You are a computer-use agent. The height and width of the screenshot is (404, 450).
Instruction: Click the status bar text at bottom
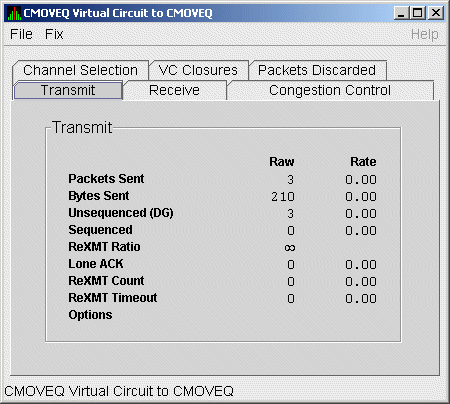[x=119, y=391]
